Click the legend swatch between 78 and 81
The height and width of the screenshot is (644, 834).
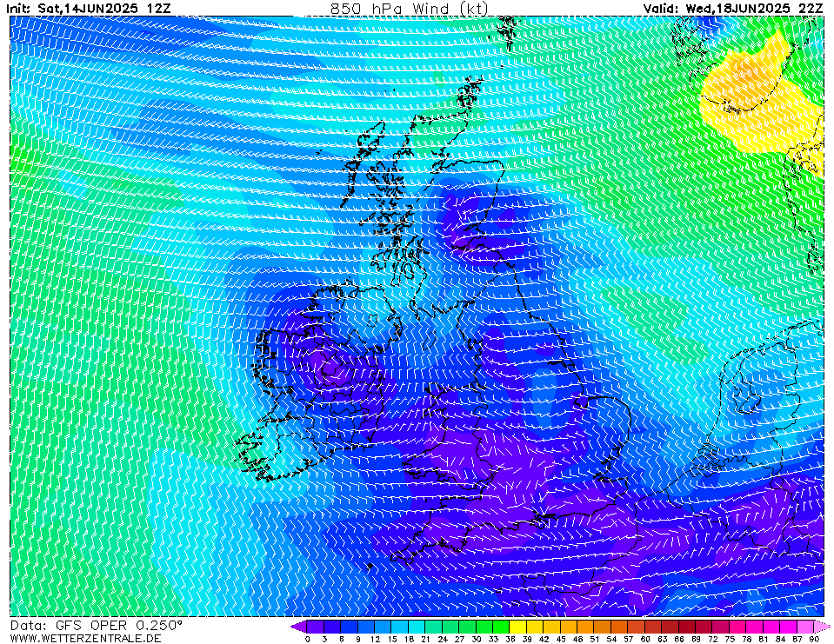[754, 627]
